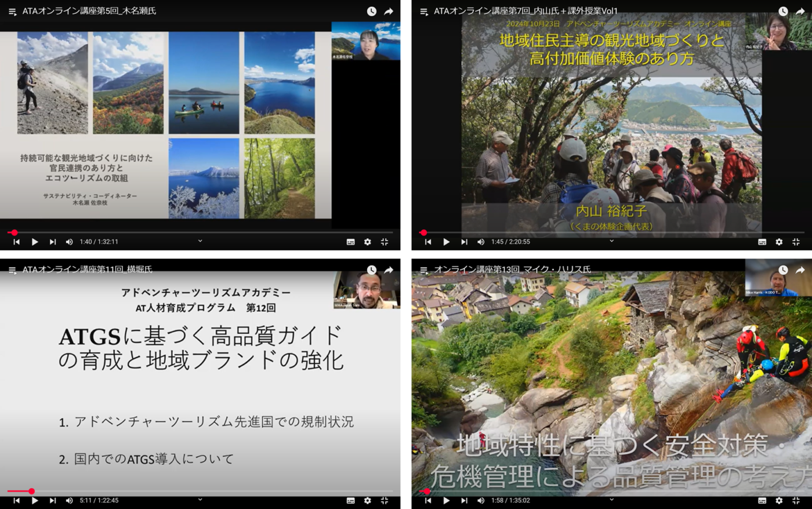Viewport: 812px width, 509px height.
Task: Mute the 第5回_木名瀬氏 video volume
Action: pos(70,242)
